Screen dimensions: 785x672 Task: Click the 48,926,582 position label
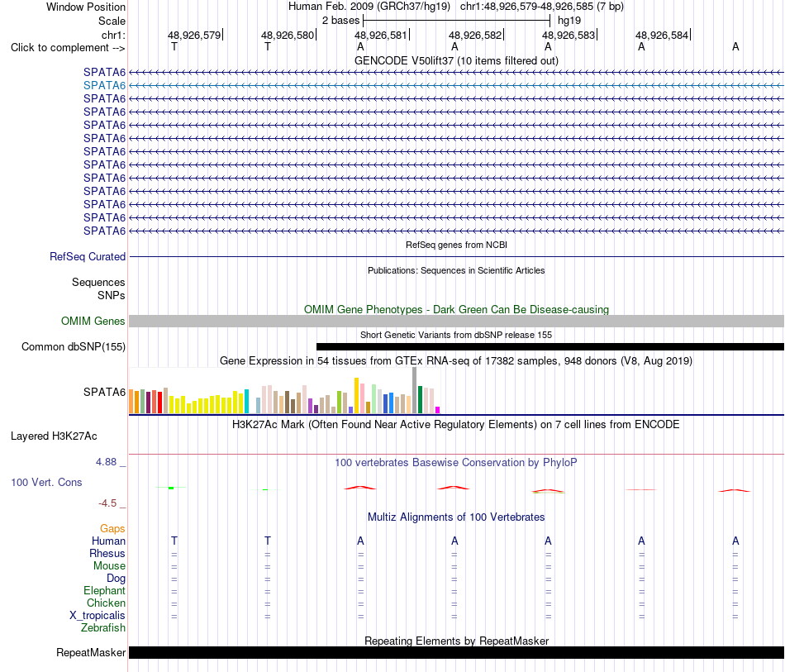[475, 35]
